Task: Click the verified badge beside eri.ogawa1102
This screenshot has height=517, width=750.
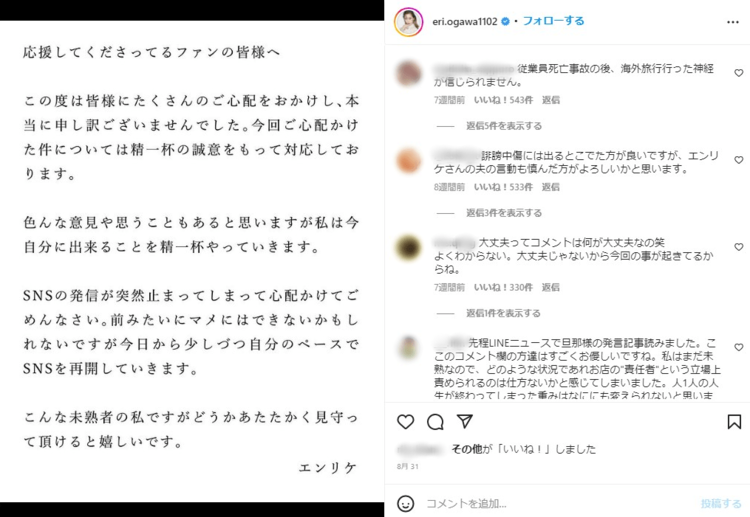Action: click(505, 22)
